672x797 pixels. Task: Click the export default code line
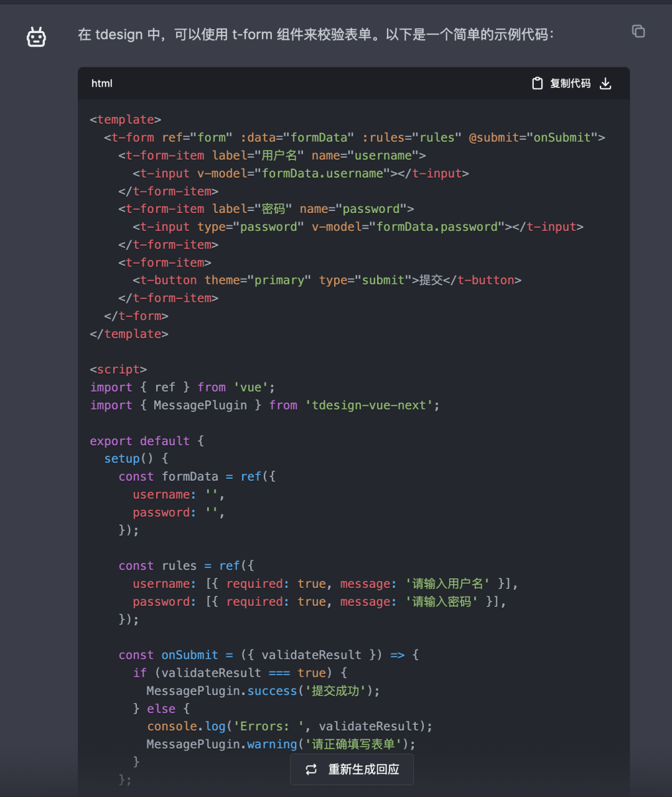(147, 441)
